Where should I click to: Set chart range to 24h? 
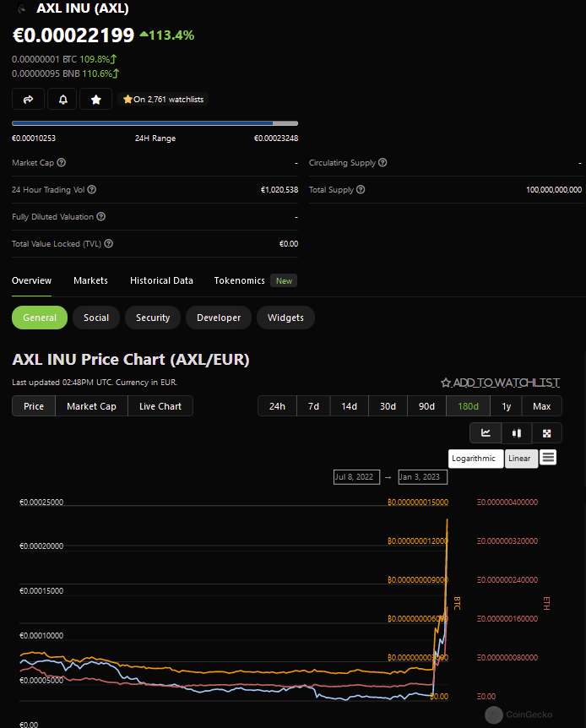point(277,406)
